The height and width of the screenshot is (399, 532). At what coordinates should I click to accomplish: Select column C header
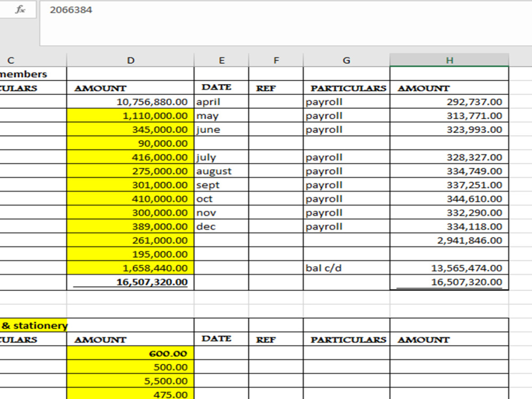coord(33,61)
